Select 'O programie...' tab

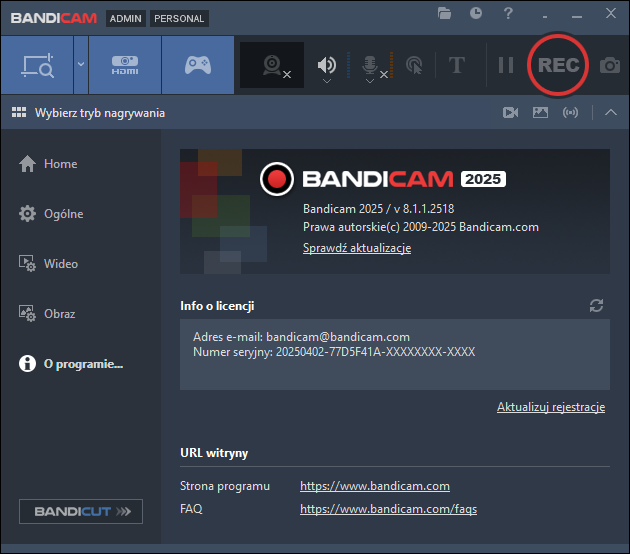(x=71, y=364)
